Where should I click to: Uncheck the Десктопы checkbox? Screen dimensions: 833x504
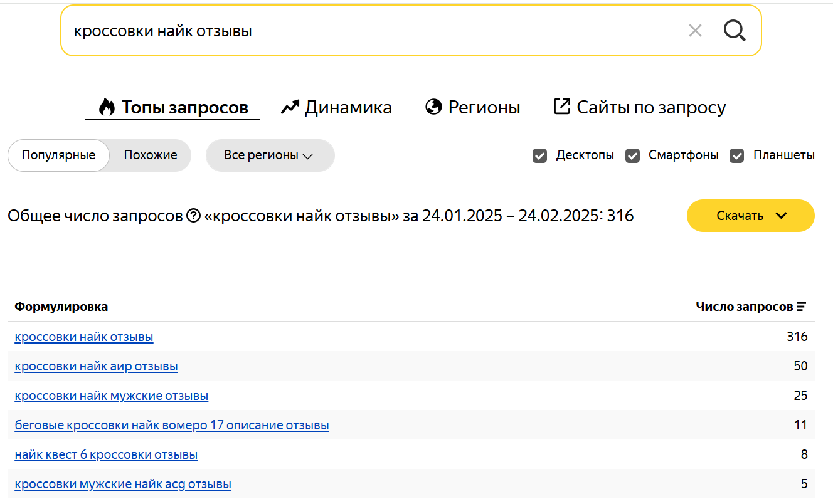click(539, 155)
